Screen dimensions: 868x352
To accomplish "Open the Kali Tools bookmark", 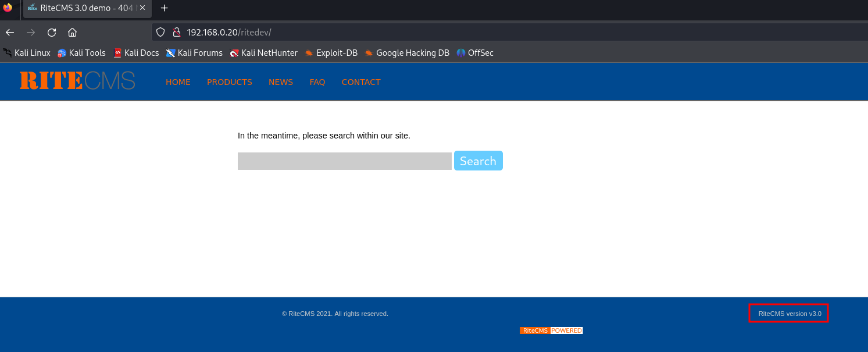I will coord(81,53).
